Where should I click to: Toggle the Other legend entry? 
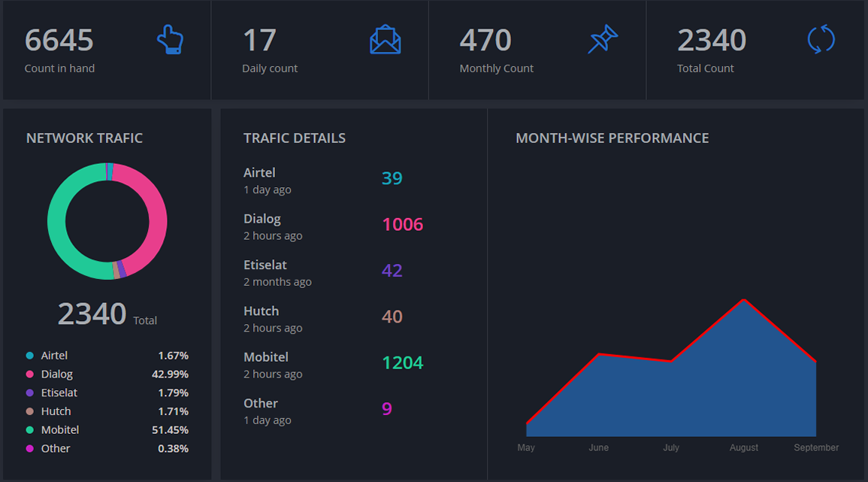29,448
